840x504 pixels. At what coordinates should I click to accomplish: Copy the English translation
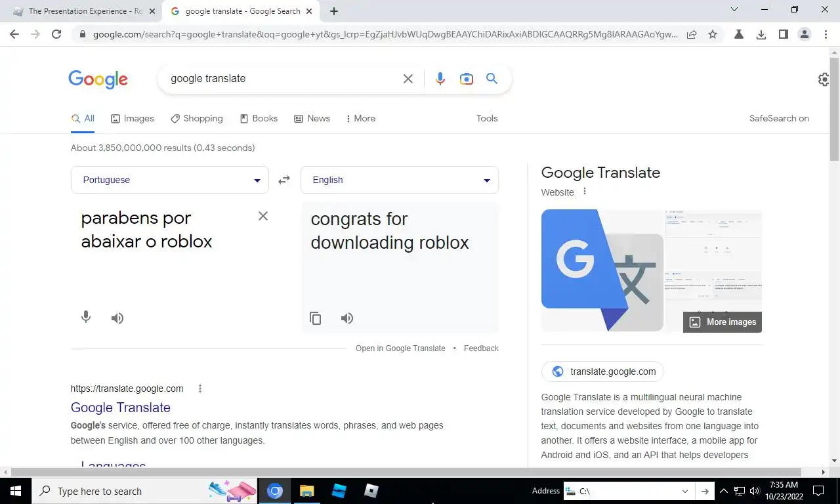pyautogui.click(x=316, y=318)
